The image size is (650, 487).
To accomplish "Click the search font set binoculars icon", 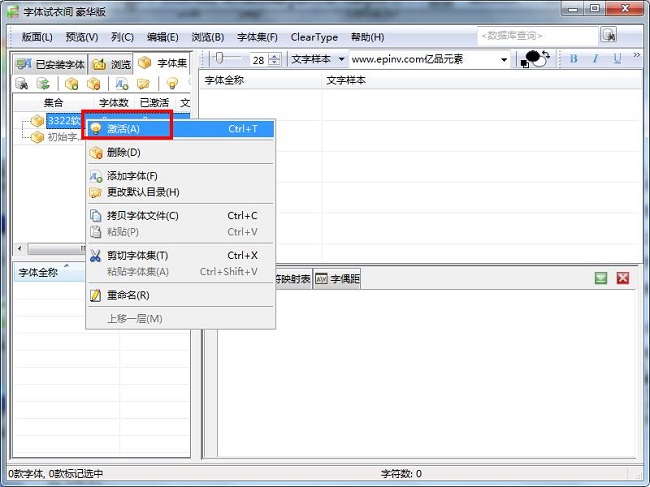I will 21,84.
